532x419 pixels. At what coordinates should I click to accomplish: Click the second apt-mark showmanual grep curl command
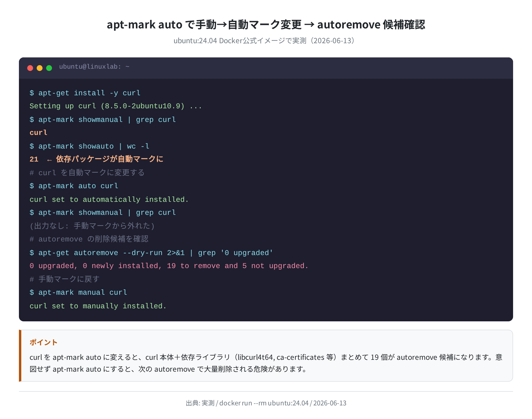[x=103, y=212]
